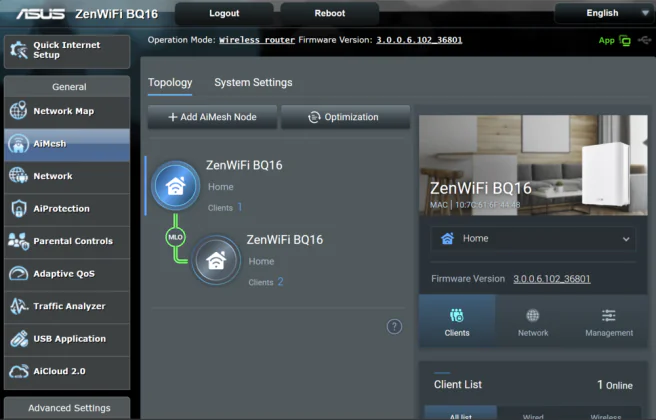Click firmware version link in header

(x=419, y=40)
